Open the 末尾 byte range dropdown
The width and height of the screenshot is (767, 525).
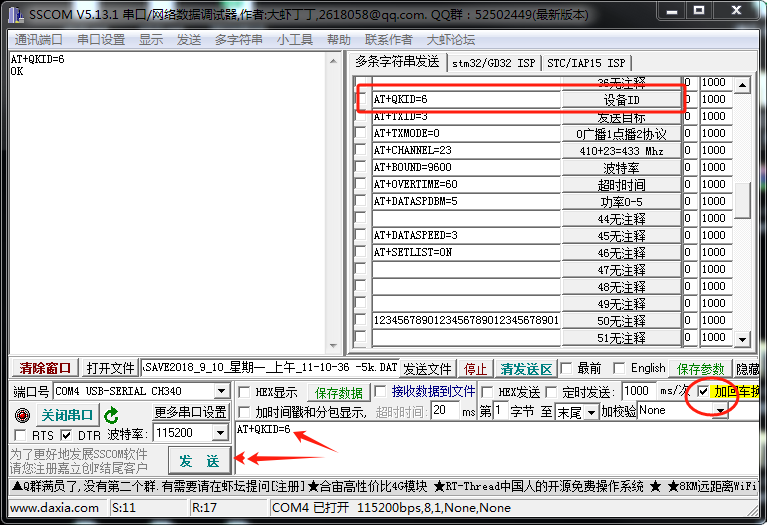click(591, 412)
